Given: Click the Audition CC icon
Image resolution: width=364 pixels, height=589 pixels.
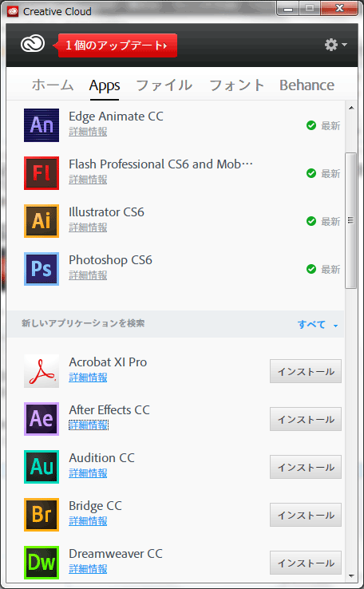Looking at the screenshot, I should pyautogui.click(x=42, y=467).
